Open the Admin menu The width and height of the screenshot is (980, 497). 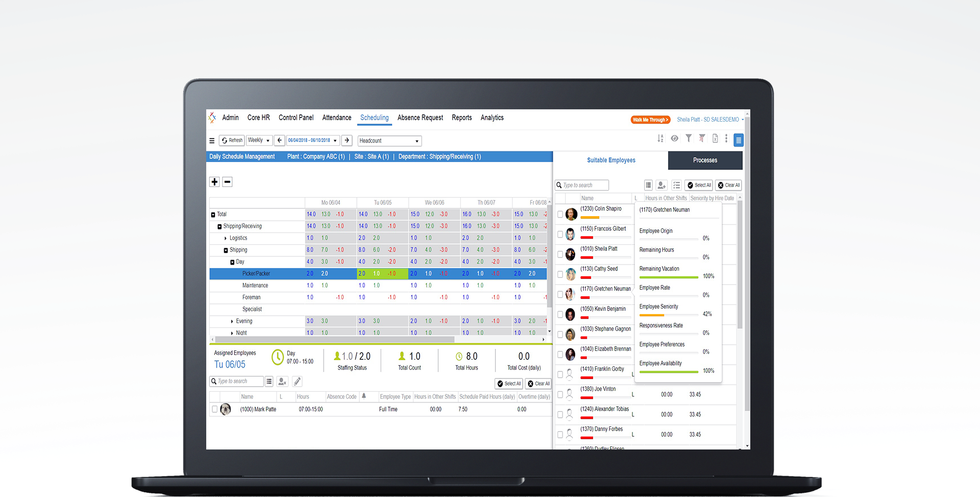[x=231, y=118]
